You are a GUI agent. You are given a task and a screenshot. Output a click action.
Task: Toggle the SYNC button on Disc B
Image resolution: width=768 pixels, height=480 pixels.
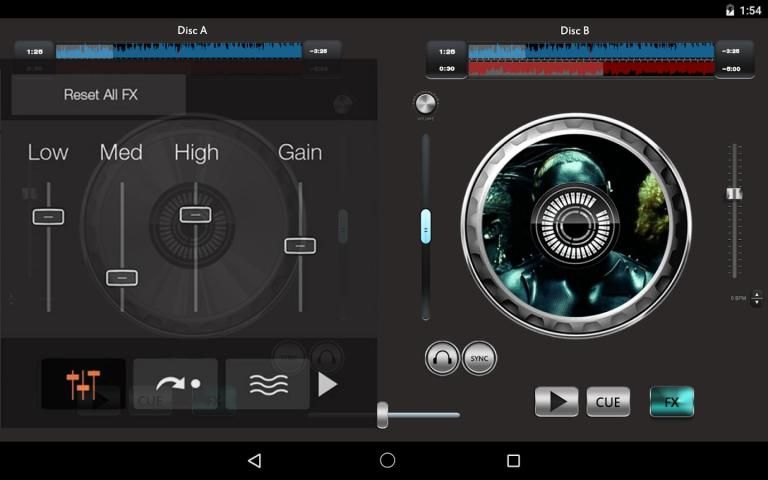coord(480,358)
